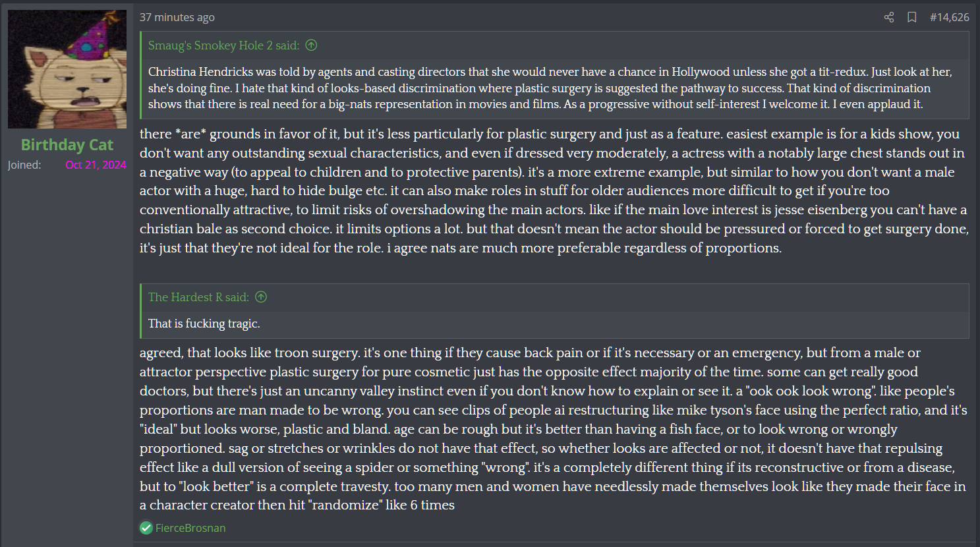This screenshot has height=547, width=980.
Task: Open FierceBrosnan's profile from the reactions
Action: (x=190, y=528)
